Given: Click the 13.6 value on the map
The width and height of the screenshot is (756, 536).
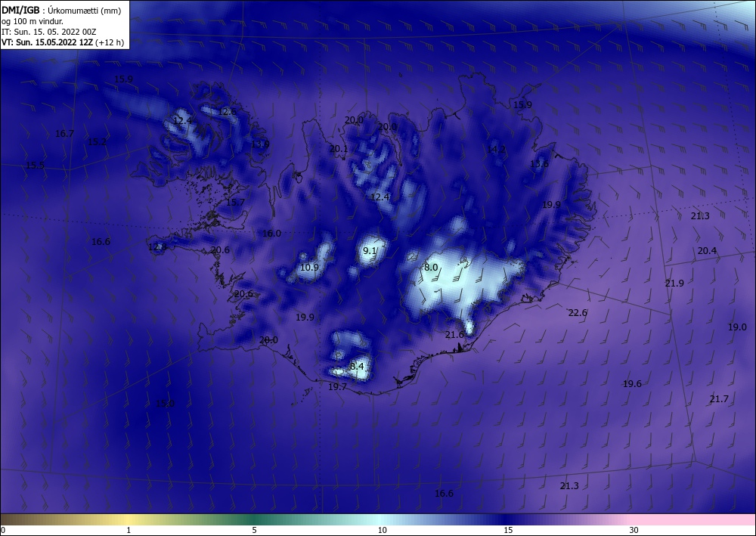Looking at the screenshot, I should [x=539, y=163].
